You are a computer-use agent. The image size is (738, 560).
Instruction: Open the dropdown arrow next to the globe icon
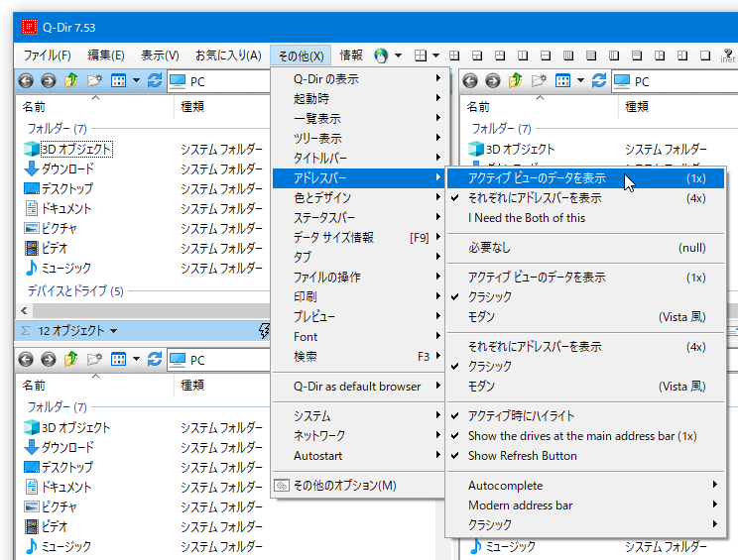(x=398, y=56)
